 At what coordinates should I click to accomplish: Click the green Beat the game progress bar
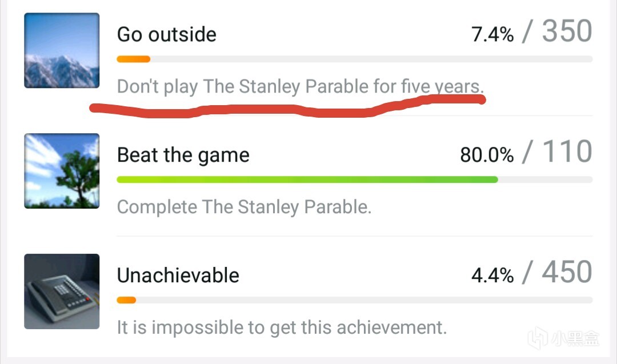coord(307,179)
